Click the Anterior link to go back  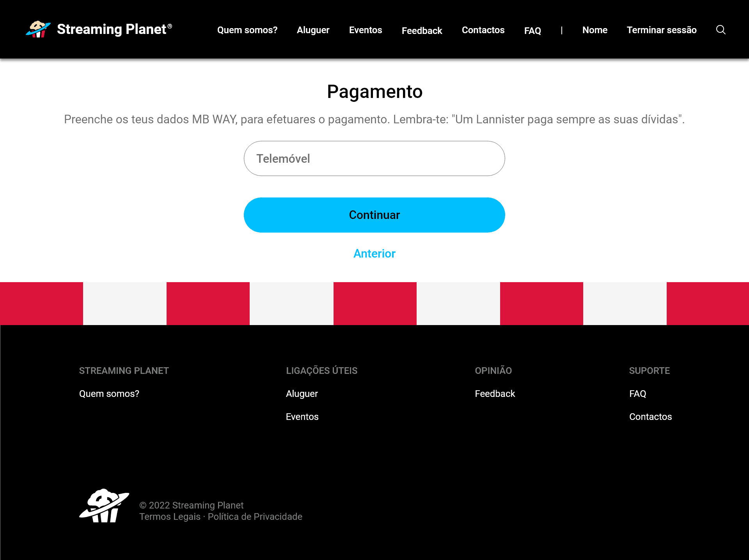pos(374,254)
